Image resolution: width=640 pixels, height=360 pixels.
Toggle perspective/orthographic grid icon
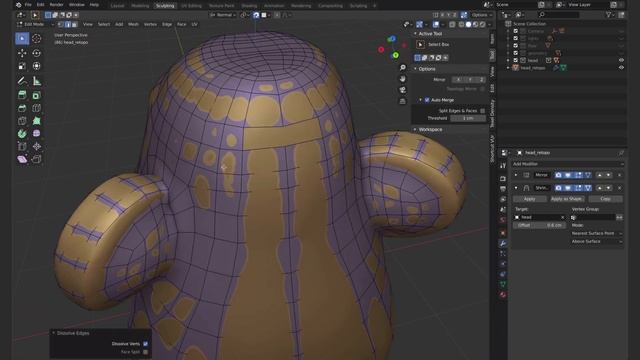click(x=402, y=101)
